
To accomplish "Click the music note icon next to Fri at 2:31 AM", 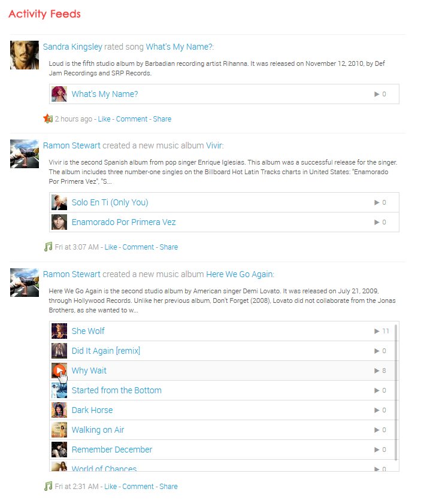I will tap(49, 486).
